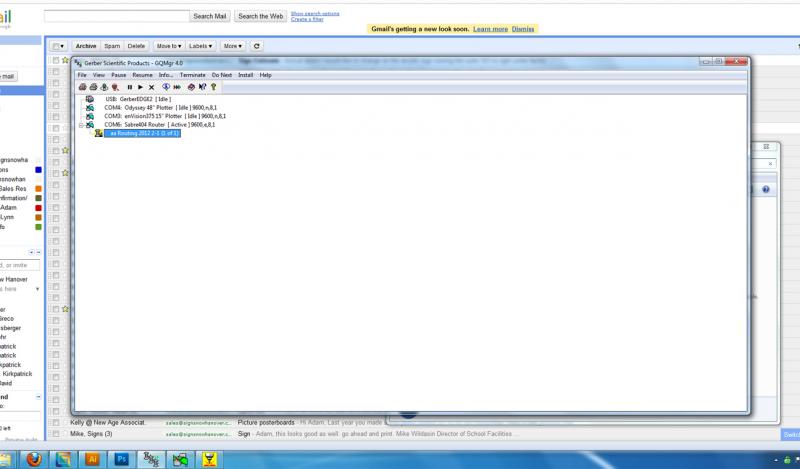
Task: Collapse the COM6 Sabre404 Router tree node
Action: pyautogui.click(x=81, y=125)
